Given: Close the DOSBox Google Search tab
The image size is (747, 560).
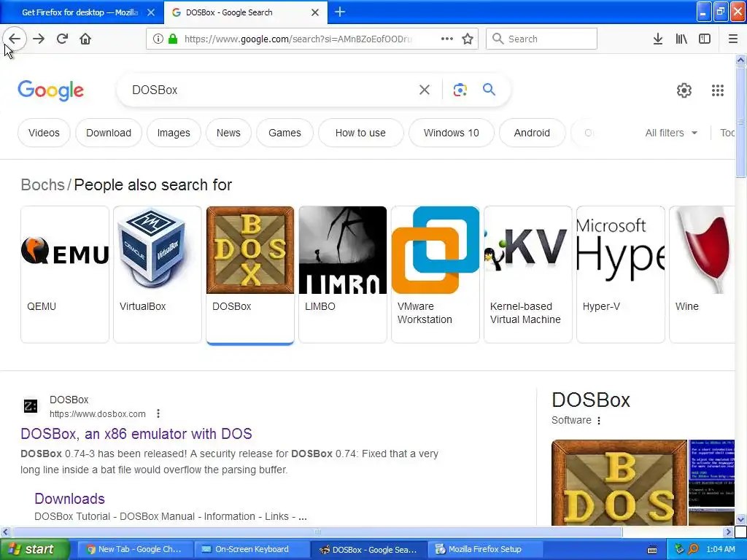Looking at the screenshot, I should (x=315, y=12).
